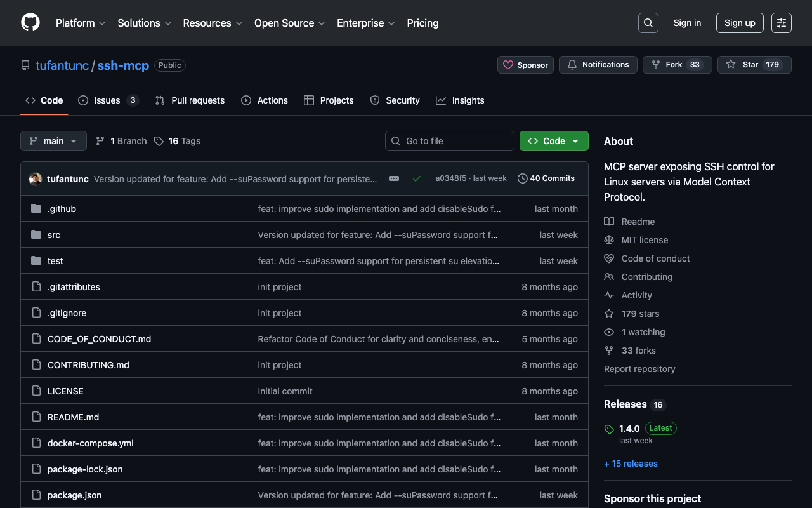This screenshot has width=812, height=508.
Task: Click the src folder icon
Action: pos(36,235)
